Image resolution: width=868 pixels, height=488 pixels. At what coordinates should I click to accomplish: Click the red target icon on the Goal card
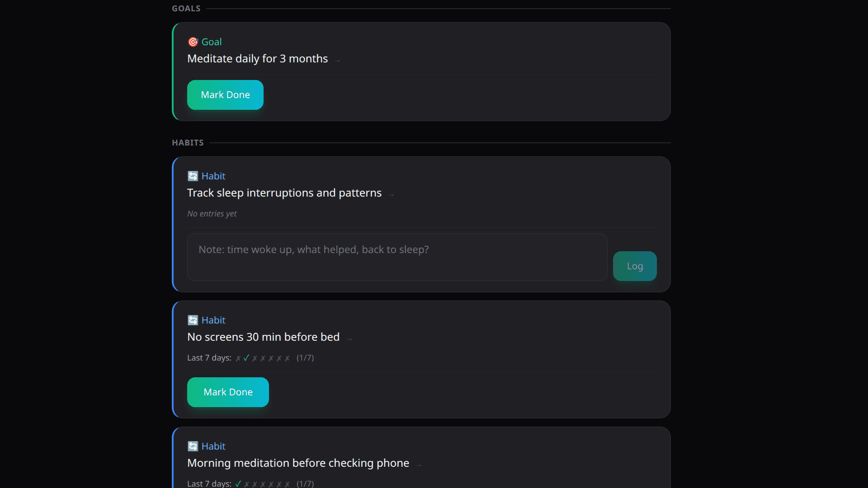193,42
